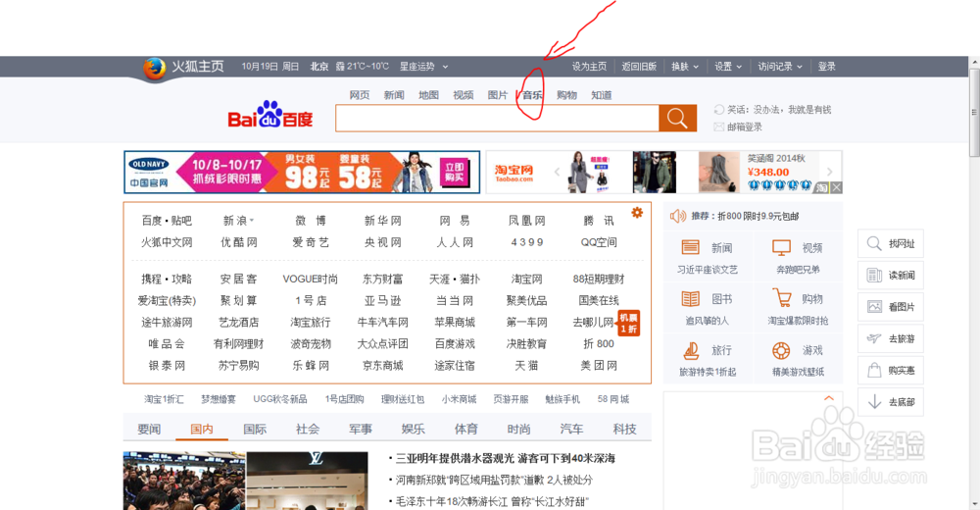980x510 pixels.
Task: Collapse the panel with orange up chevron
Action: tap(829, 398)
